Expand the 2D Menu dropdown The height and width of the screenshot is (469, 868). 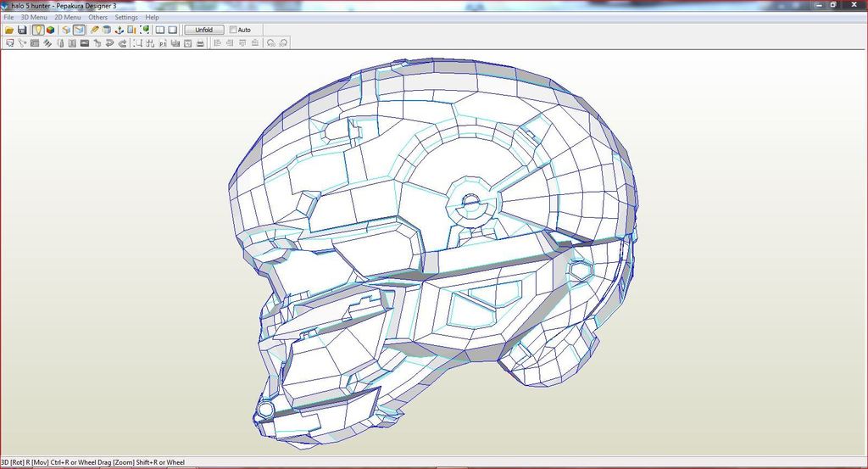point(68,17)
